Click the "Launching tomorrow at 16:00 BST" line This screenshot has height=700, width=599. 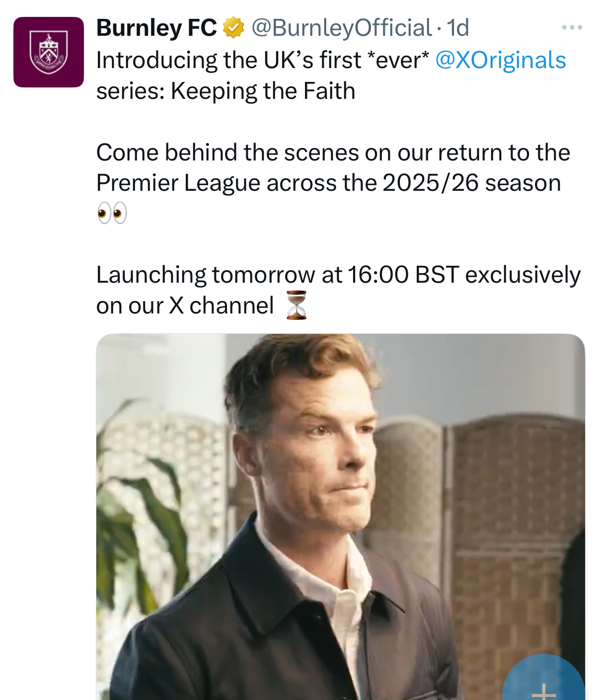338,275
